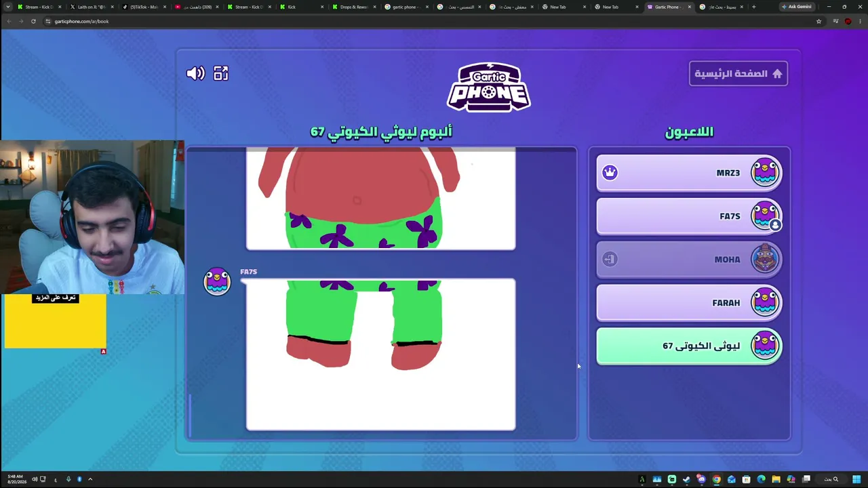This screenshot has width=868, height=488.
Task: Open a new browser tab with plus
Action: 753,7
